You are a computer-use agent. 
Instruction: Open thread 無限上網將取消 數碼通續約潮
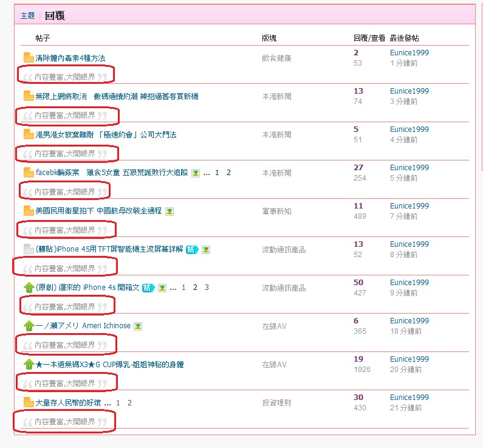point(117,96)
